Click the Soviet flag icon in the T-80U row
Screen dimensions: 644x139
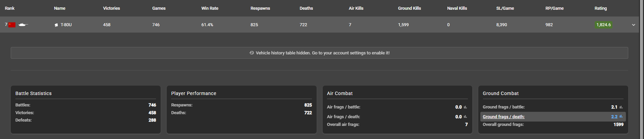pos(12,25)
